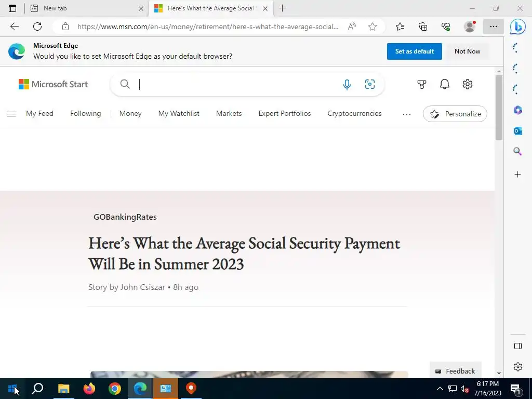Add this page to favorites
This screenshot has height=399, width=532.
373,26
